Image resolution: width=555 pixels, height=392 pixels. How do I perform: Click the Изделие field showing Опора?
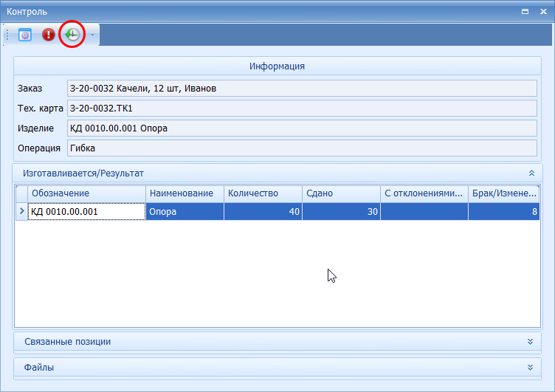(301, 128)
